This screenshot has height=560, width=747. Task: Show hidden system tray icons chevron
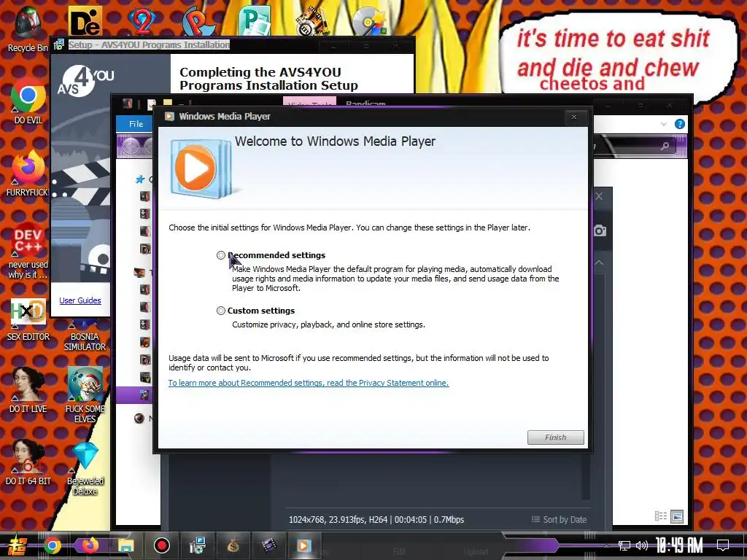pos(606,545)
